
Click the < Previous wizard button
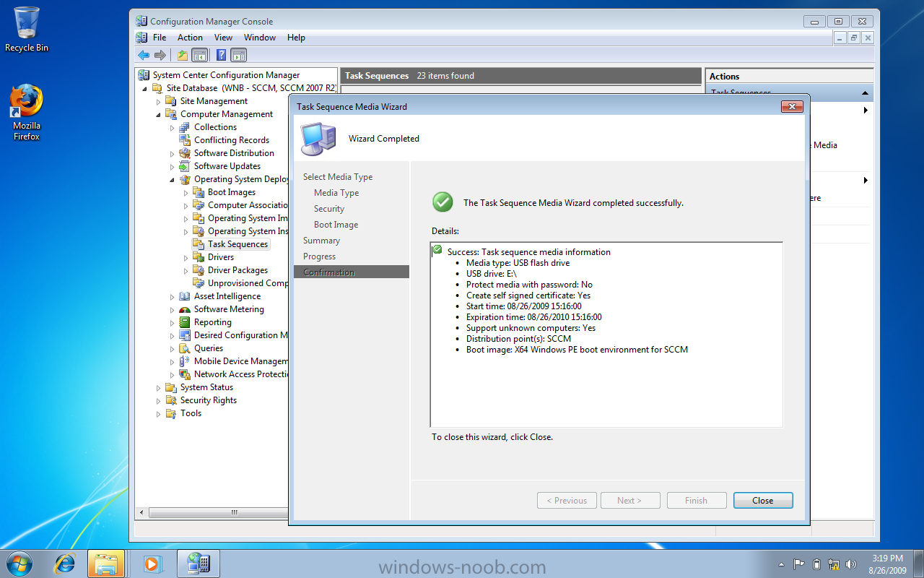567,501
